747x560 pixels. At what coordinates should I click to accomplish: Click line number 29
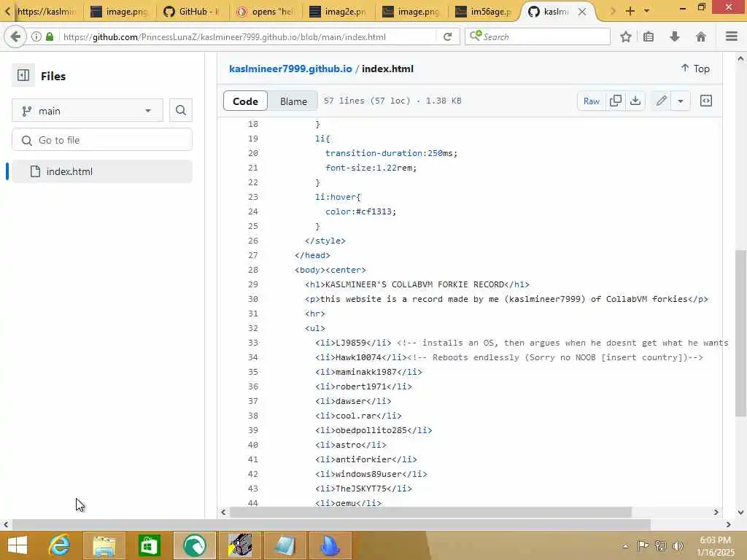(x=253, y=284)
